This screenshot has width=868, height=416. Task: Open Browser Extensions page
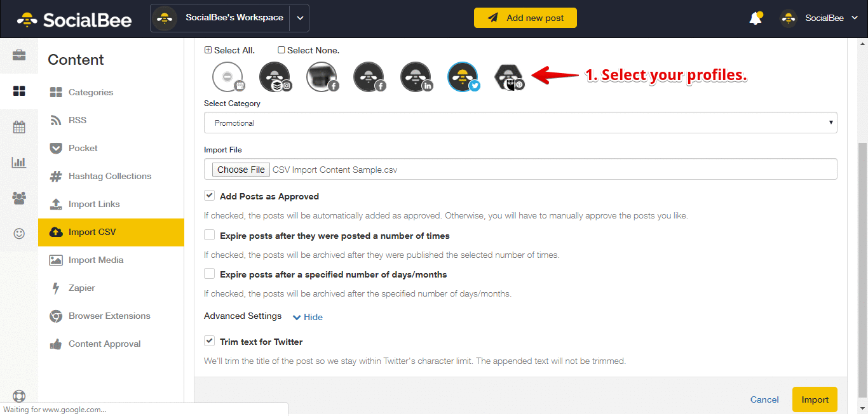[x=109, y=316]
